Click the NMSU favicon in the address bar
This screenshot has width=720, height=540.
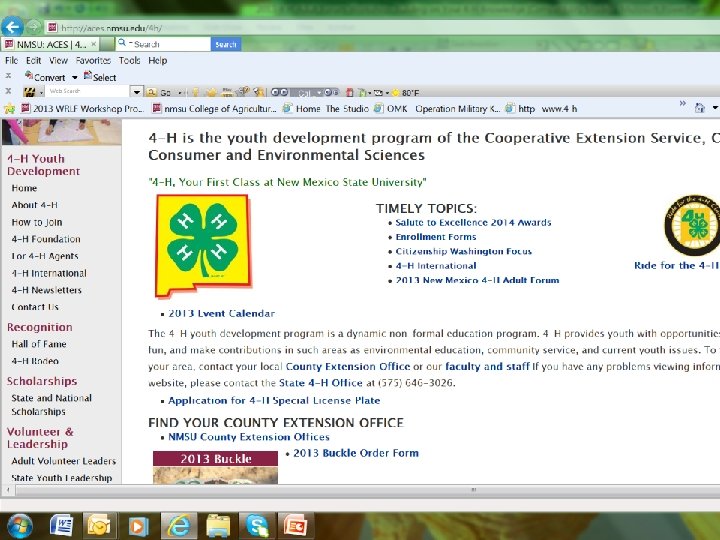click(x=53, y=28)
